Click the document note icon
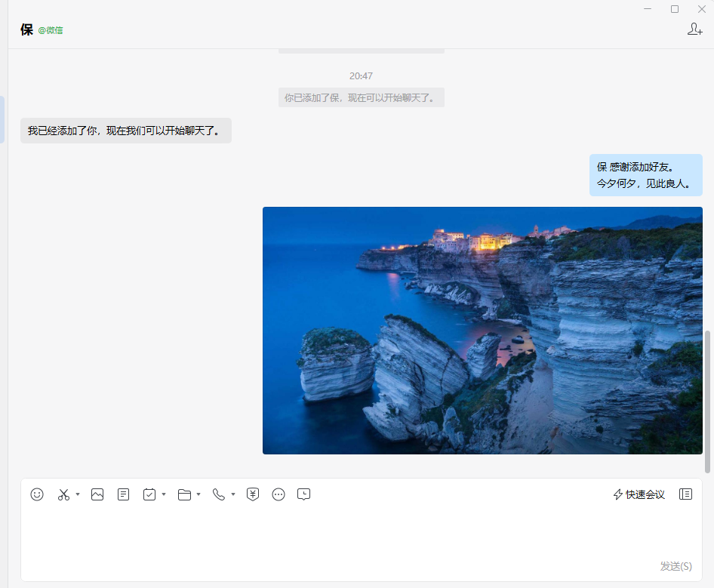Viewport: 714px width, 588px height. 123,494
